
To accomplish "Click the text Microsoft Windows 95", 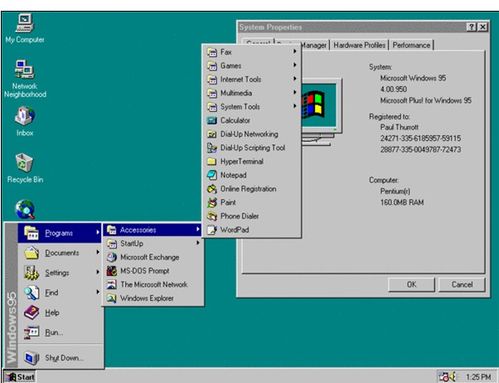I will click(x=413, y=78).
